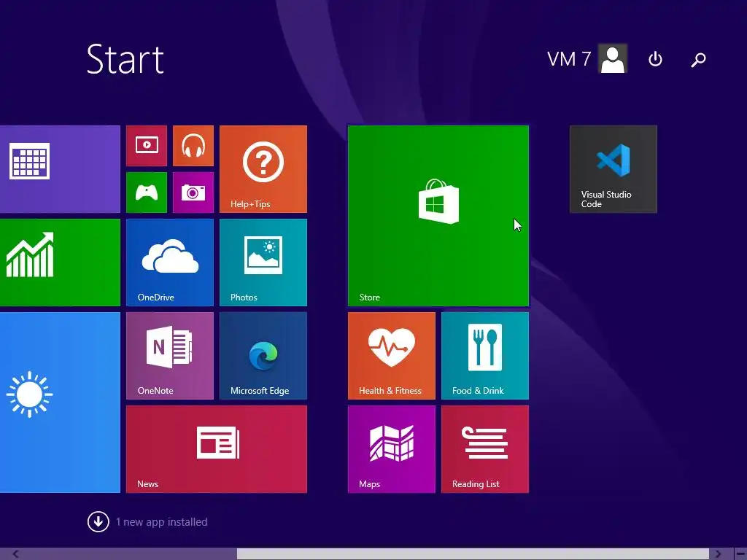Open the Health & Fitness tile
Image resolution: width=747 pixels, height=560 pixels.
click(x=392, y=356)
